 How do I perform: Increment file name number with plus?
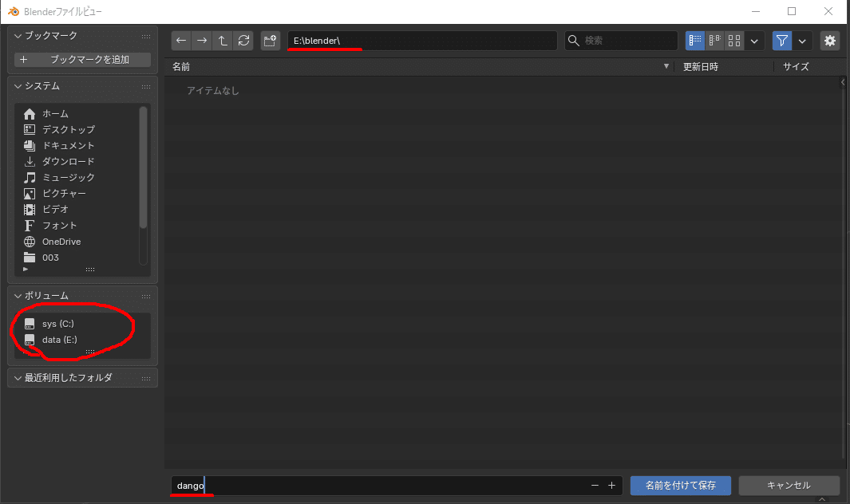click(x=612, y=486)
